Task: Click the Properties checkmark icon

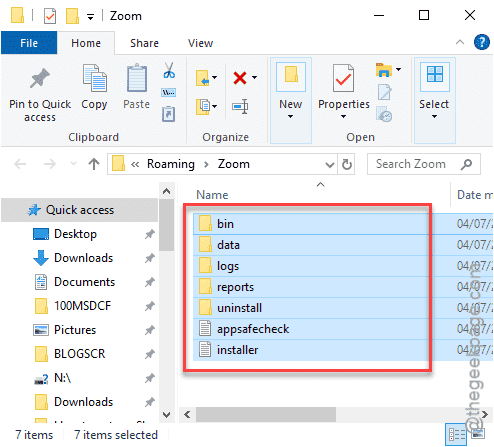Action: point(343,78)
